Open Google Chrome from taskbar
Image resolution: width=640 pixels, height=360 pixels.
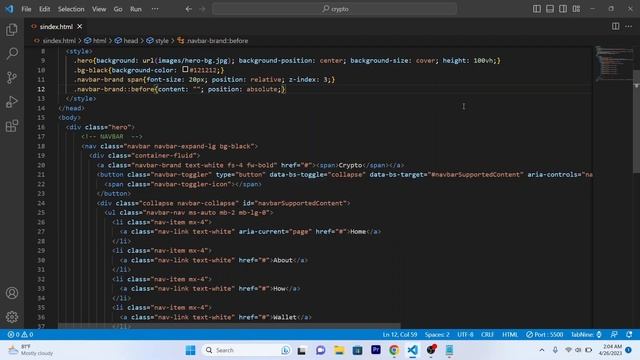point(394,350)
